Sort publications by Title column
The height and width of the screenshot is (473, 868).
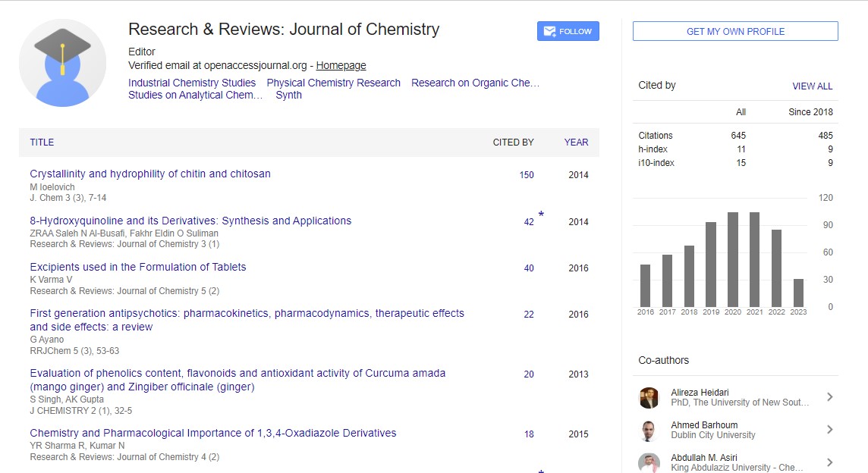point(42,143)
